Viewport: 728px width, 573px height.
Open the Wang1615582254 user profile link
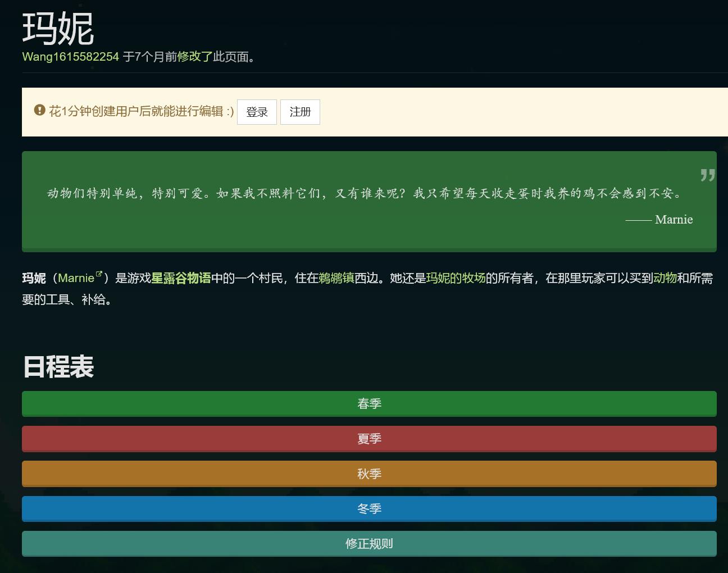pos(71,57)
